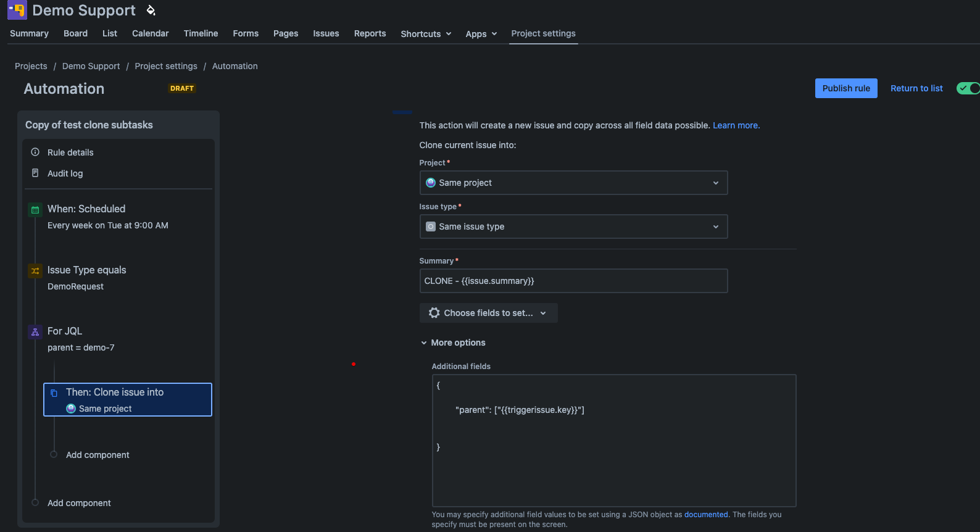This screenshot has height=532, width=980.
Task: Select the Issue Type equals condition
Action: [x=117, y=278]
